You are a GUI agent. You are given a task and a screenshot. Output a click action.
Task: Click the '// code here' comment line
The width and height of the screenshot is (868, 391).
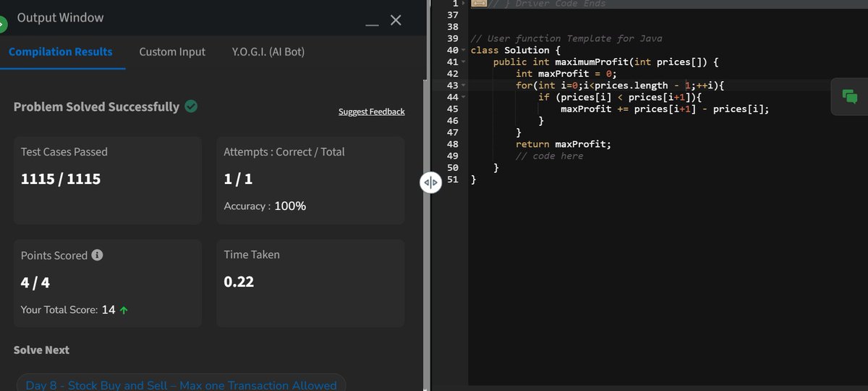tap(549, 156)
